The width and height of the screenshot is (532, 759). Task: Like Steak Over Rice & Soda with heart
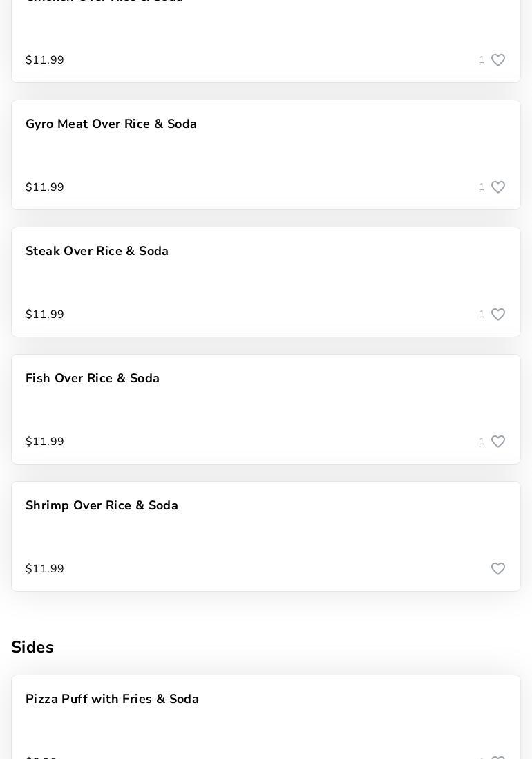coord(498,315)
